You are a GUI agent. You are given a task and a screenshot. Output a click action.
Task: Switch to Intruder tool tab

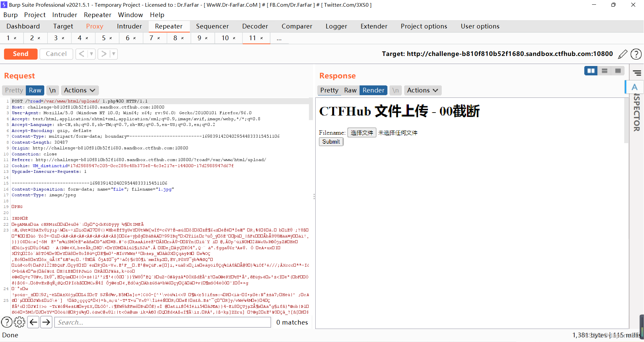tap(129, 26)
